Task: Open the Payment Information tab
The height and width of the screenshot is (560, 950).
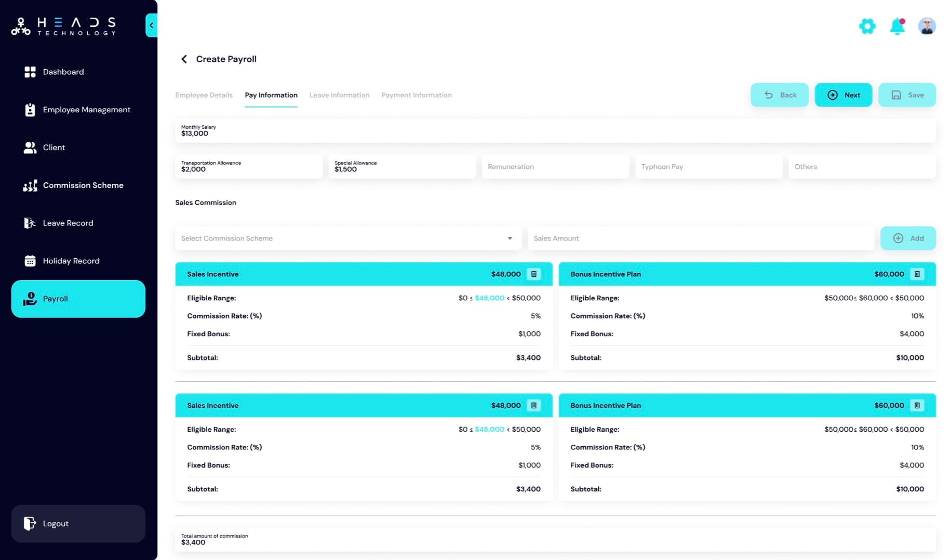Action: coord(416,95)
